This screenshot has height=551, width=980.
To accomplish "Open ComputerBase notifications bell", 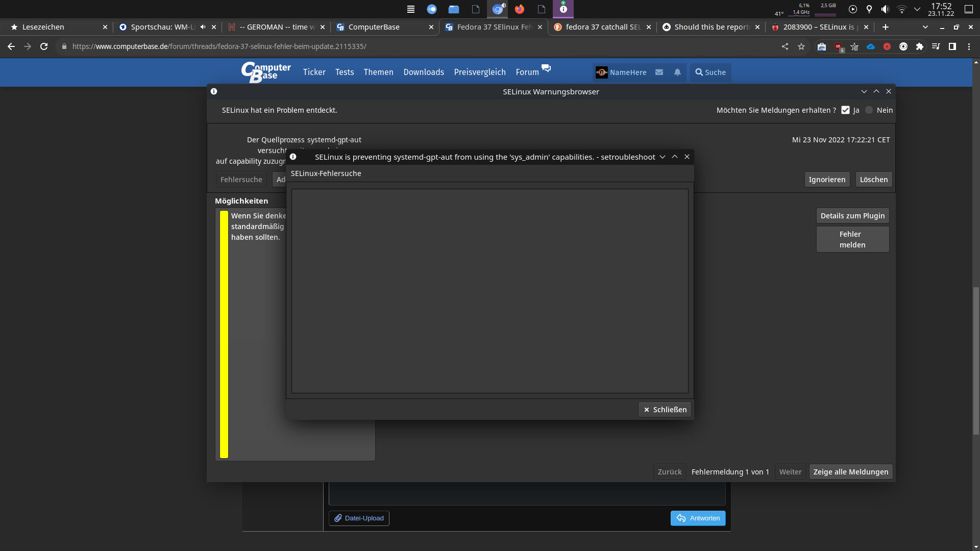I will pos(677,72).
